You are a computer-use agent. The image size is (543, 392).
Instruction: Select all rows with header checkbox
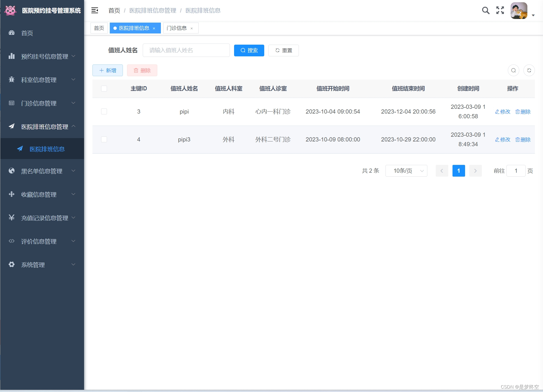click(104, 88)
